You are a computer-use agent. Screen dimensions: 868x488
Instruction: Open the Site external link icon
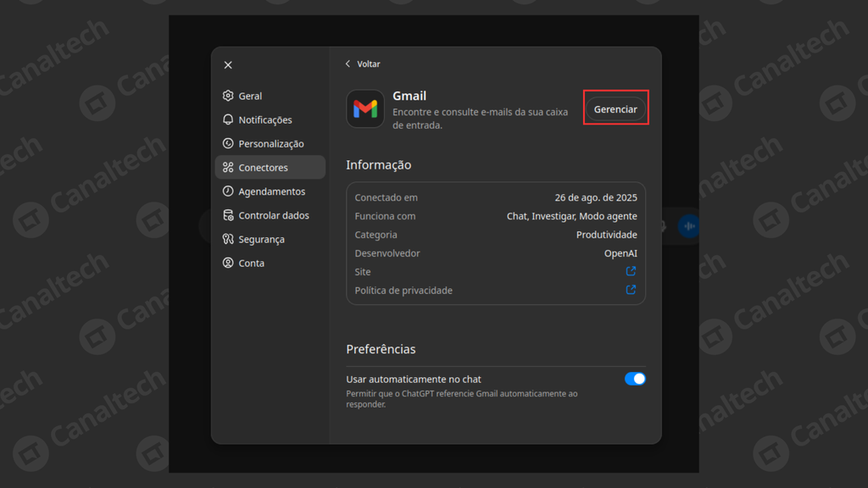(x=631, y=271)
